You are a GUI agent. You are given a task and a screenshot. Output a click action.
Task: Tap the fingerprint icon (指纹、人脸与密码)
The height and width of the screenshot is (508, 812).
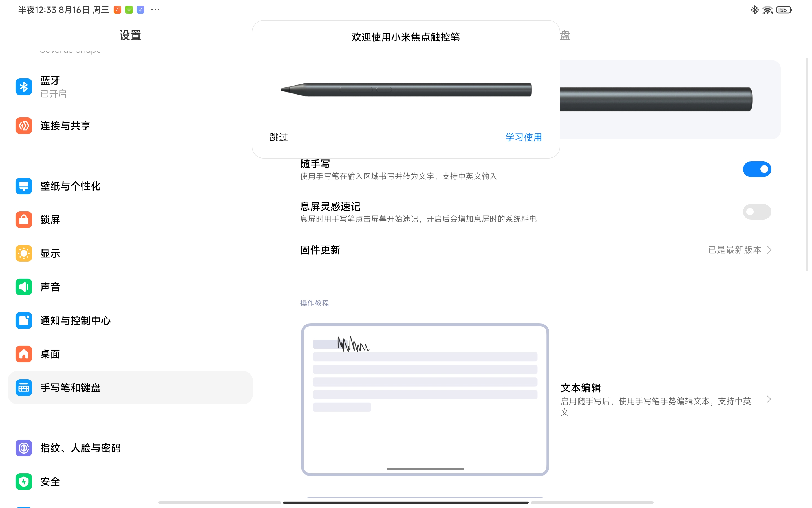click(23, 448)
